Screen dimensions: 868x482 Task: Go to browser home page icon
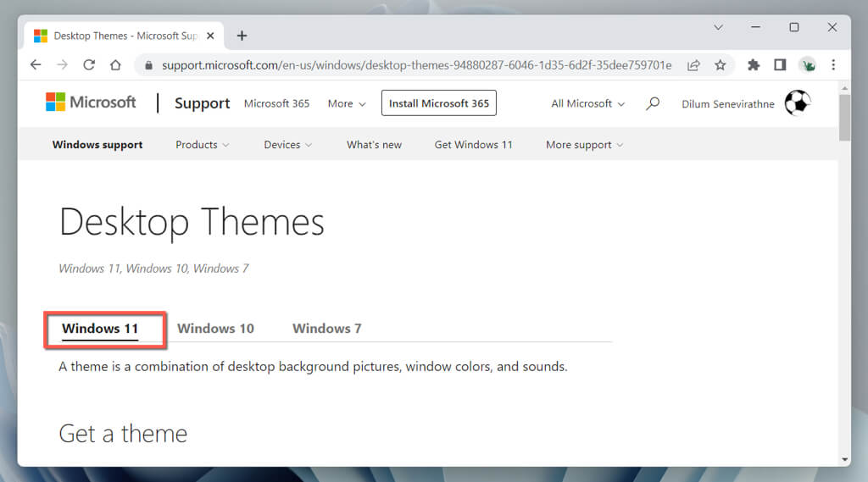[116, 65]
